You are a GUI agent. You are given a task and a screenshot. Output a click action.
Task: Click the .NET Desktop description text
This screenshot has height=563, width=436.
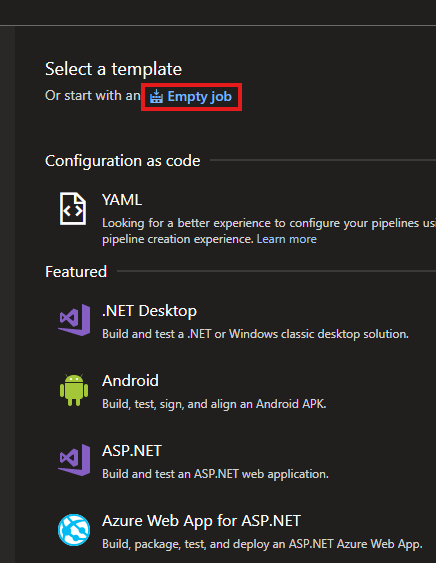[255, 334]
